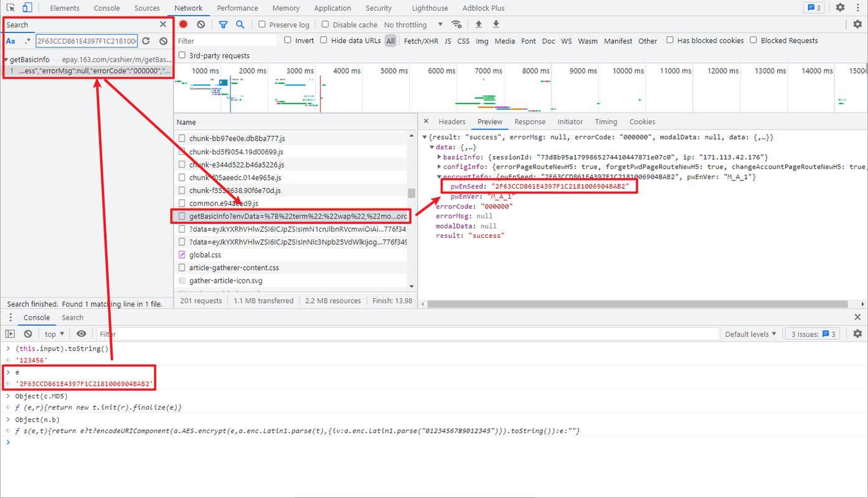Open the Response tab of request

point(530,121)
